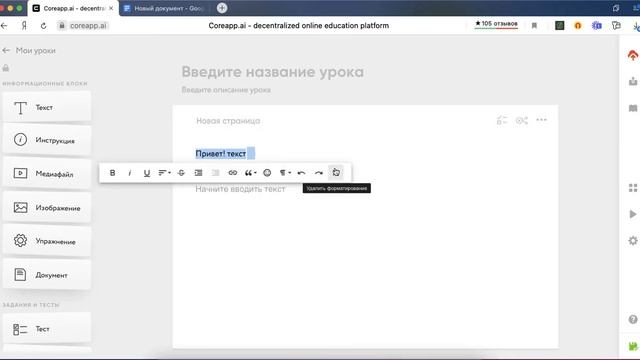Switch to the Coreapp.ai browser tab
640x360 pixels.
[x=73, y=8]
